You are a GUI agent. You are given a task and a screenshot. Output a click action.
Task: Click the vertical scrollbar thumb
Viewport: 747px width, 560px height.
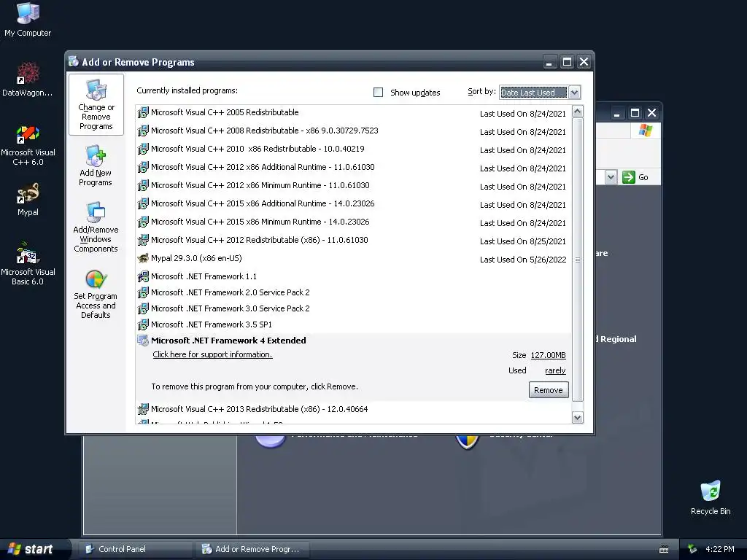(x=578, y=260)
